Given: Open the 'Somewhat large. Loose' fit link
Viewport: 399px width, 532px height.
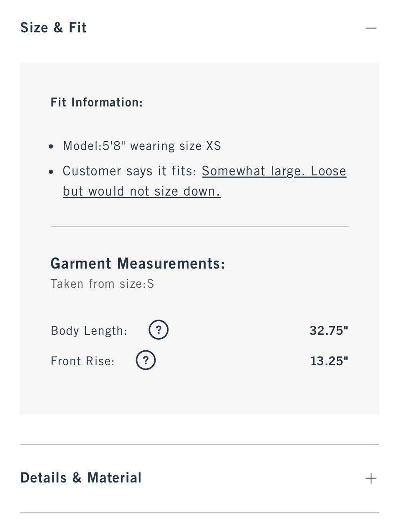Looking at the screenshot, I should [x=274, y=171].
